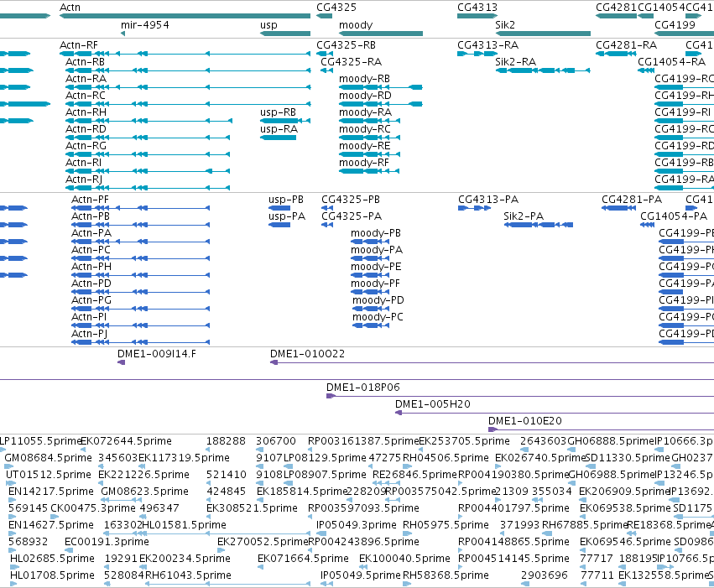Screen dimensions: 714x588
Task: Select the Actn-RB transcript label
Action: point(85,62)
